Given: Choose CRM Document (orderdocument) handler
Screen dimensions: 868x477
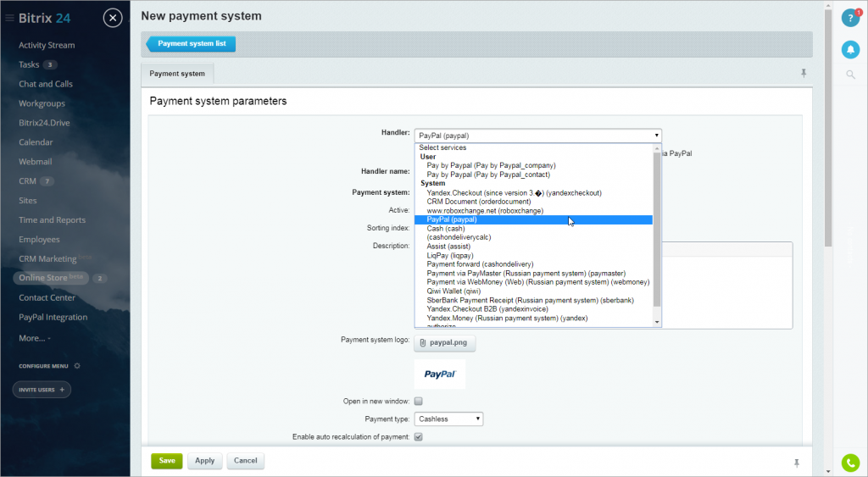Looking at the screenshot, I should (479, 202).
